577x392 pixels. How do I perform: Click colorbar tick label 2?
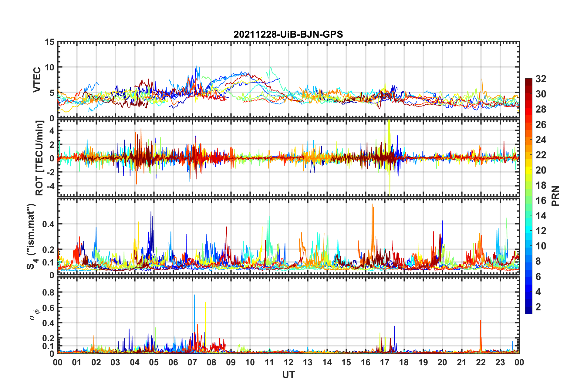point(538,307)
